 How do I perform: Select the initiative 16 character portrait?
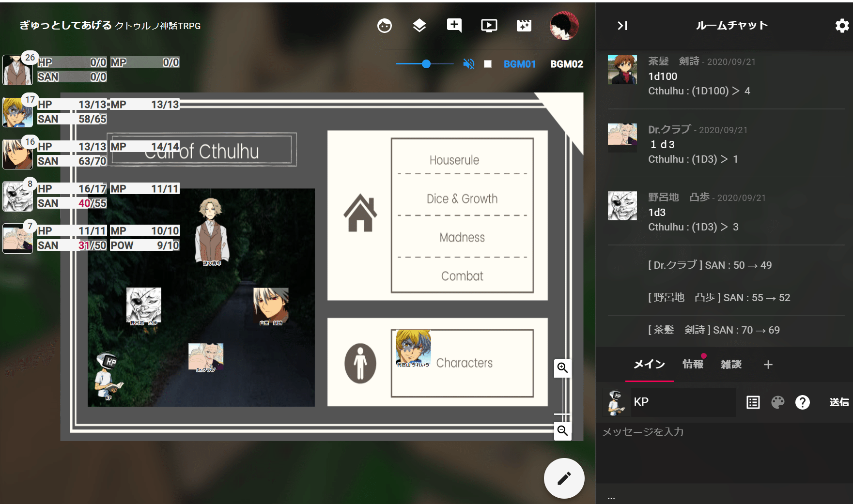(x=17, y=154)
